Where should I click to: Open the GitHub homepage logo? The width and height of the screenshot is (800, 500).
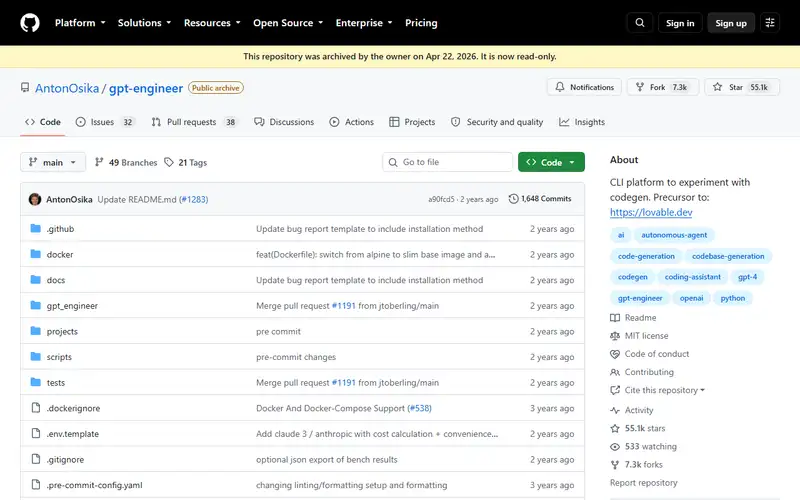pyautogui.click(x=30, y=23)
